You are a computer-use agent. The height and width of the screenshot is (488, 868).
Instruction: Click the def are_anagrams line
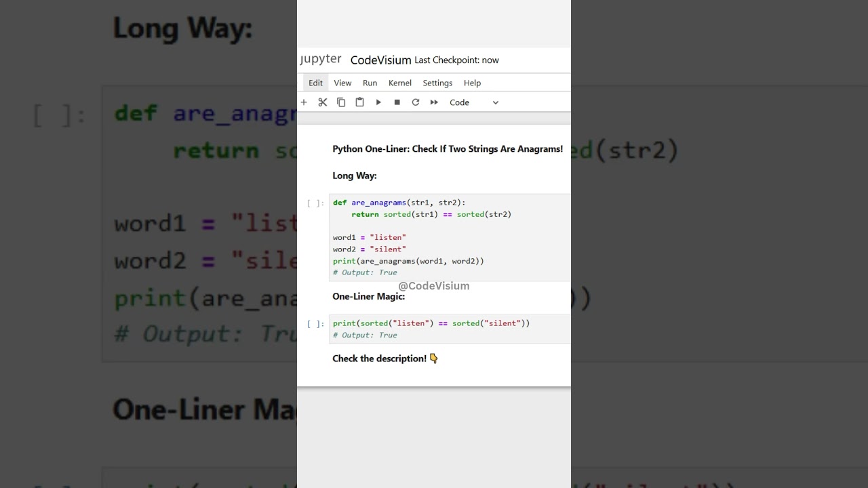[x=399, y=203]
